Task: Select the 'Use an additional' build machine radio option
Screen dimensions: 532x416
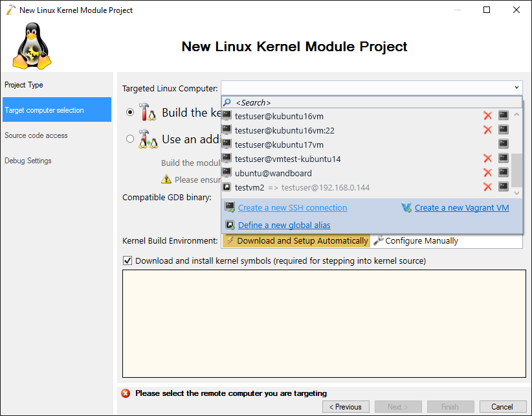Action: pos(130,139)
